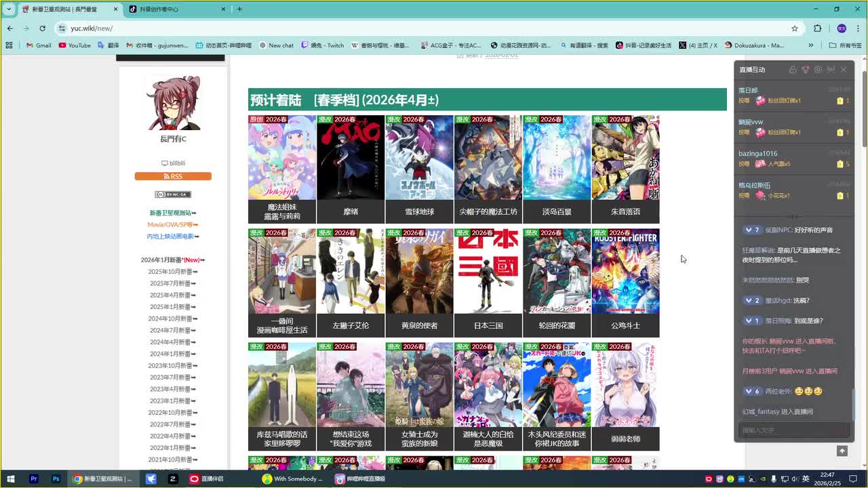Open 2023年4月新番 link
Viewport: 868px width, 488px height.
[173, 389]
